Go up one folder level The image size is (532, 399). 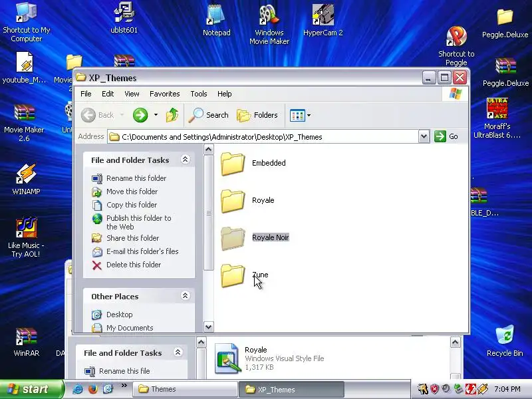[x=172, y=115]
